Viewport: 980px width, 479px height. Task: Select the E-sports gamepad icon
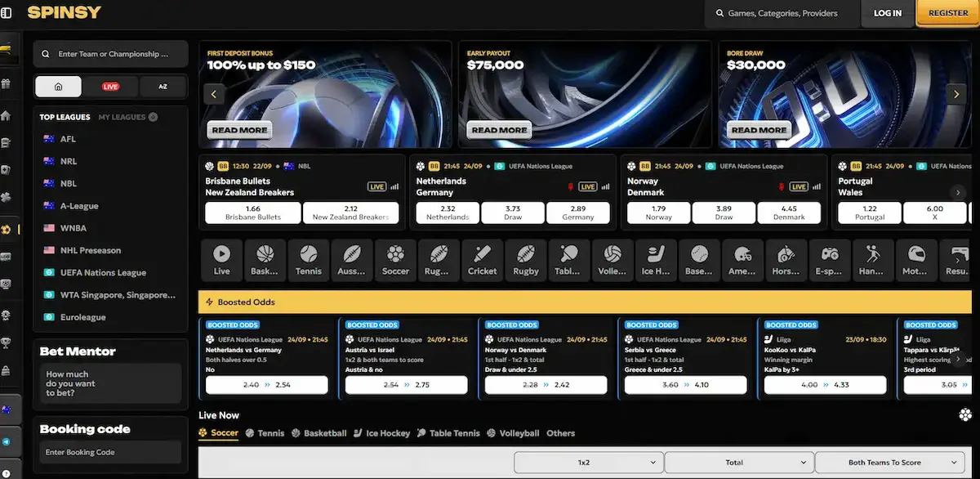[830, 260]
